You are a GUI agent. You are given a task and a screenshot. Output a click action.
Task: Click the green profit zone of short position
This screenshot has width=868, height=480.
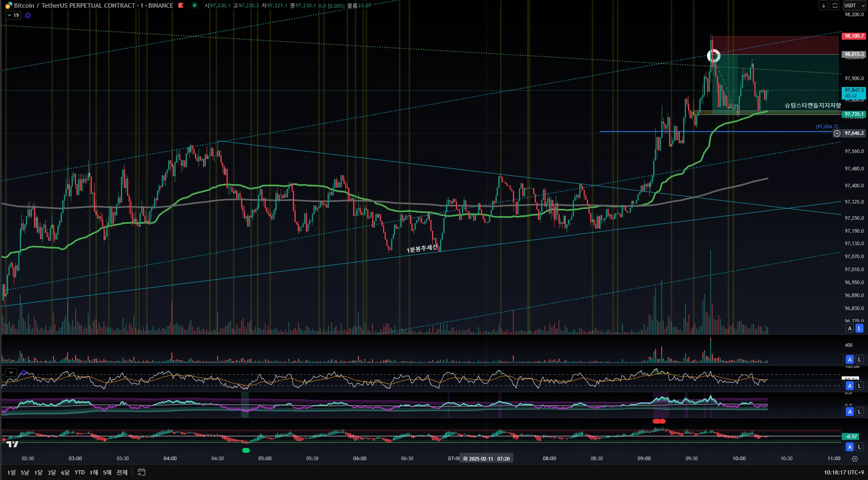point(775,84)
